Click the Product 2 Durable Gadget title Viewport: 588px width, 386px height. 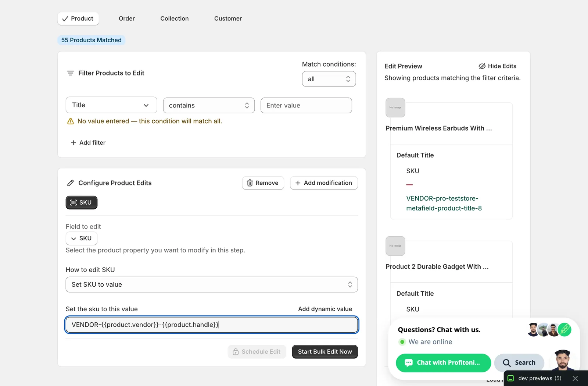pyautogui.click(x=437, y=267)
